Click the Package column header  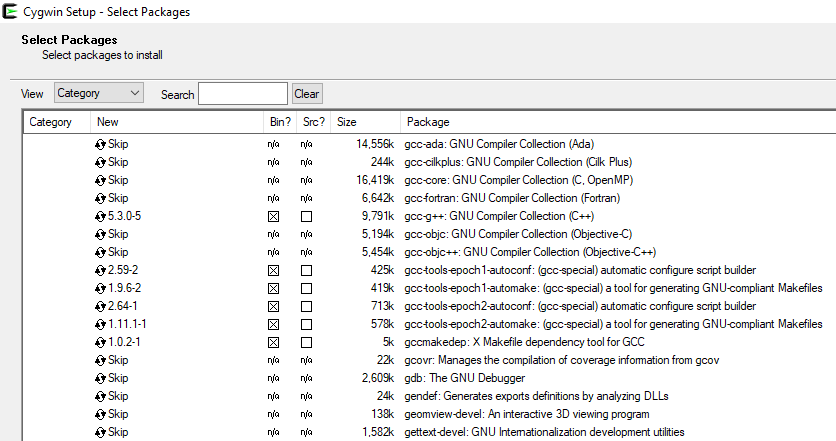click(x=618, y=122)
